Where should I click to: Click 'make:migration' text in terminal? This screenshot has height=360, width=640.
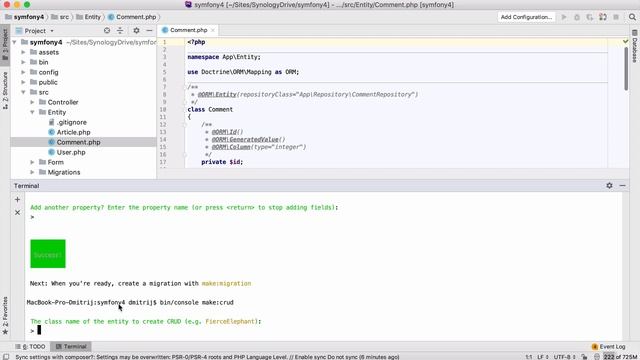point(227,283)
